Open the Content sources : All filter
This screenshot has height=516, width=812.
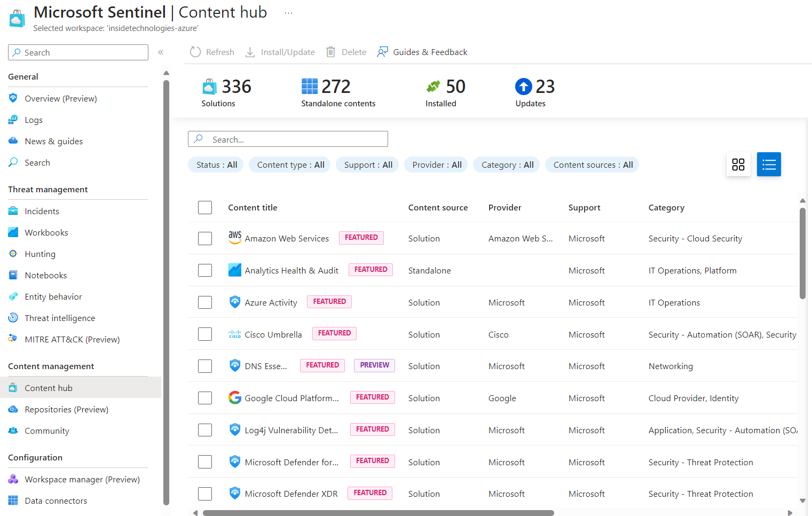point(593,165)
